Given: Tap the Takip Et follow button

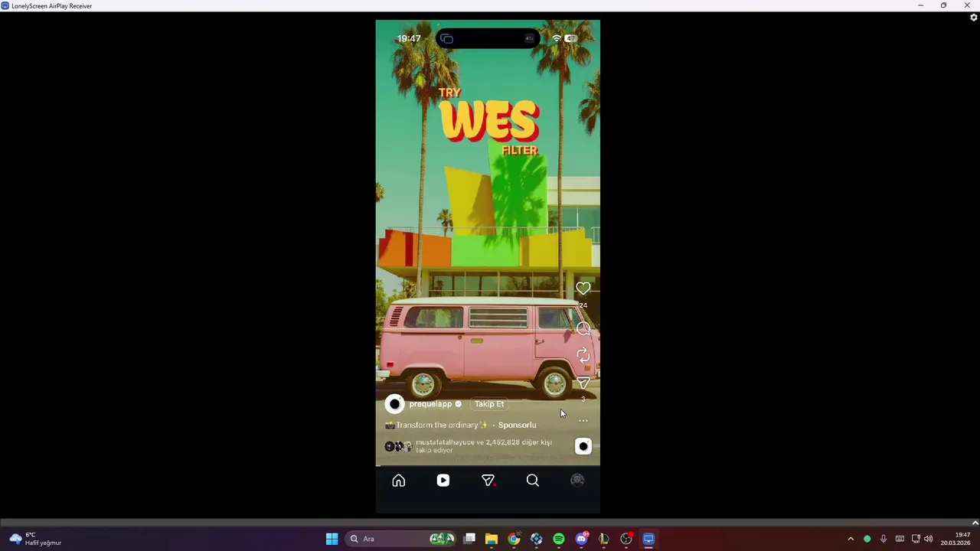Looking at the screenshot, I should pos(489,404).
